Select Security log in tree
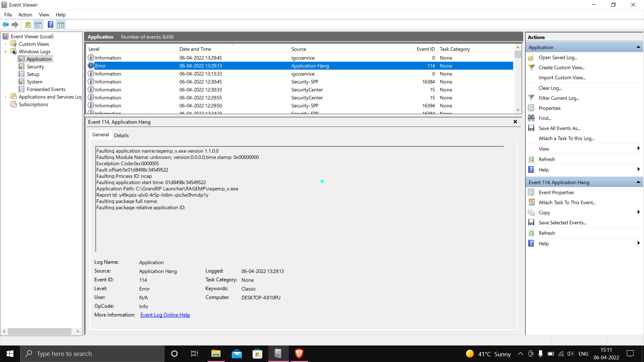Viewport: 644px width, 362px height. coord(35,67)
